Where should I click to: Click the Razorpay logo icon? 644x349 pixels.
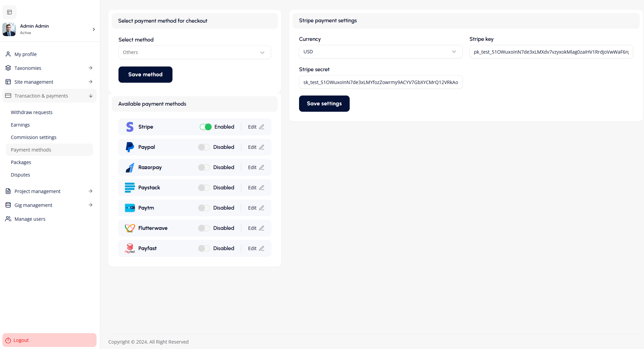pos(130,167)
